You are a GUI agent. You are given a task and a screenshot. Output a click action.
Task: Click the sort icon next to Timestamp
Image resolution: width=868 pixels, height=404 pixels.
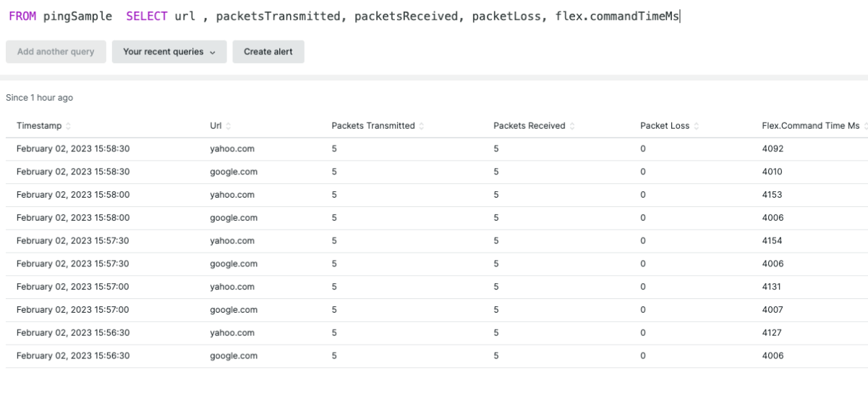click(x=69, y=126)
